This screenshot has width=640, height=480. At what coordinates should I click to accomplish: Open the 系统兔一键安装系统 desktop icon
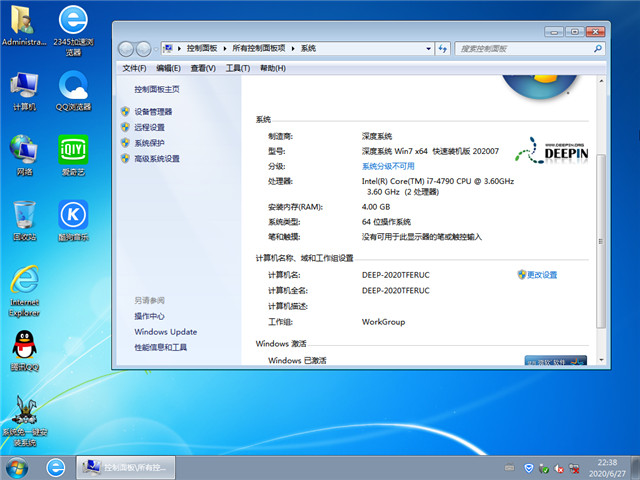point(25,420)
